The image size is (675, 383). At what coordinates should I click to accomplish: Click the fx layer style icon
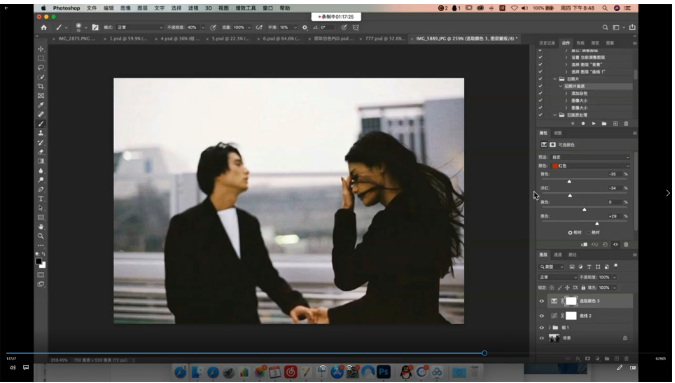click(578, 358)
